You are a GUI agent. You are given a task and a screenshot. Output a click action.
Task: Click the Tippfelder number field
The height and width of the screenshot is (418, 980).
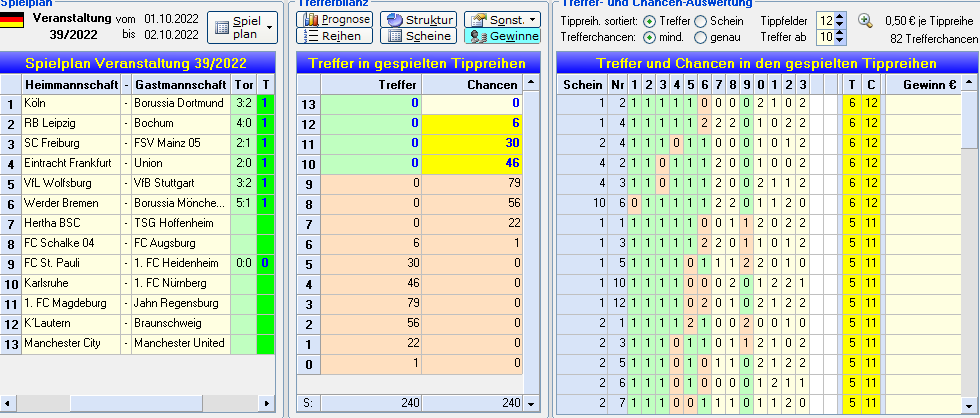coord(826,21)
